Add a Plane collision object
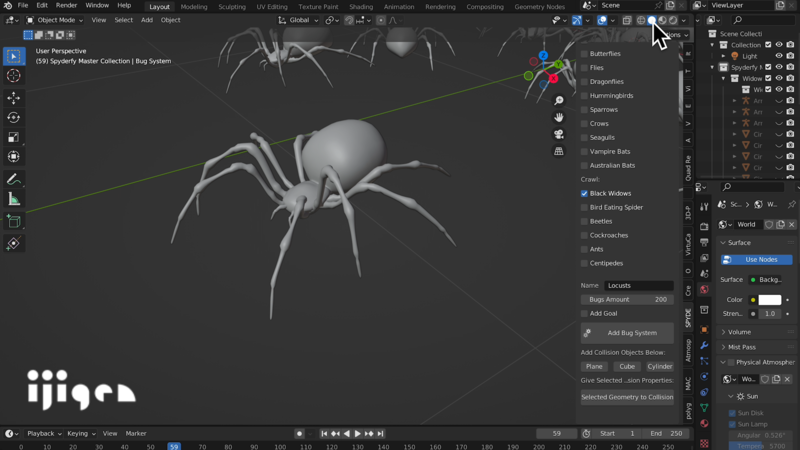800x450 pixels. [594, 367]
